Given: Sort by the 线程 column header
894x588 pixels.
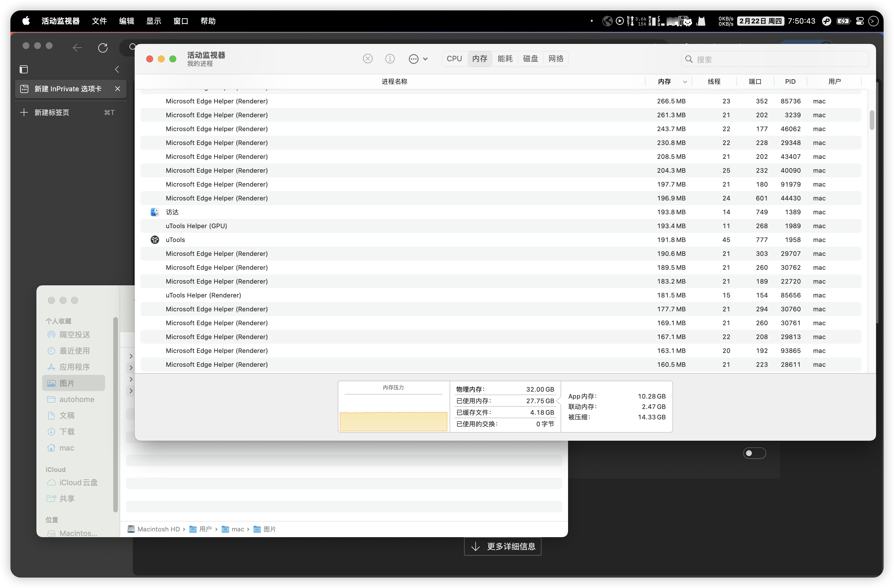Looking at the screenshot, I should (x=714, y=81).
